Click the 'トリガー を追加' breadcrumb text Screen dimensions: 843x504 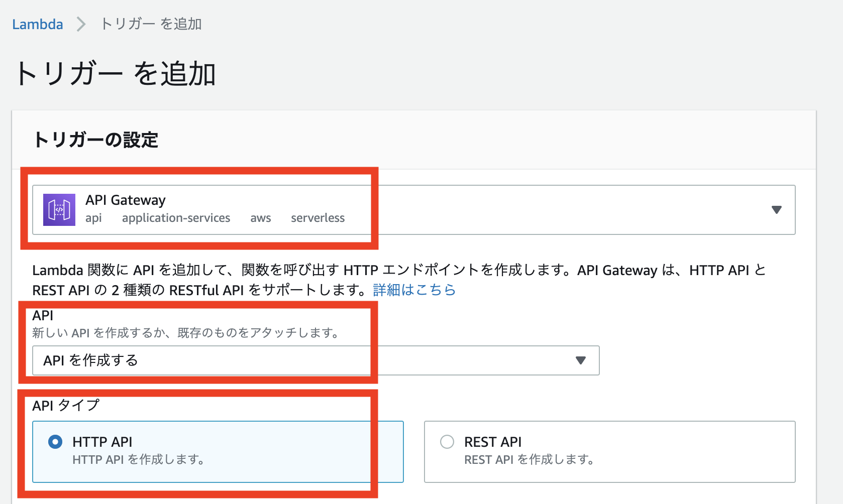pyautogui.click(x=151, y=24)
